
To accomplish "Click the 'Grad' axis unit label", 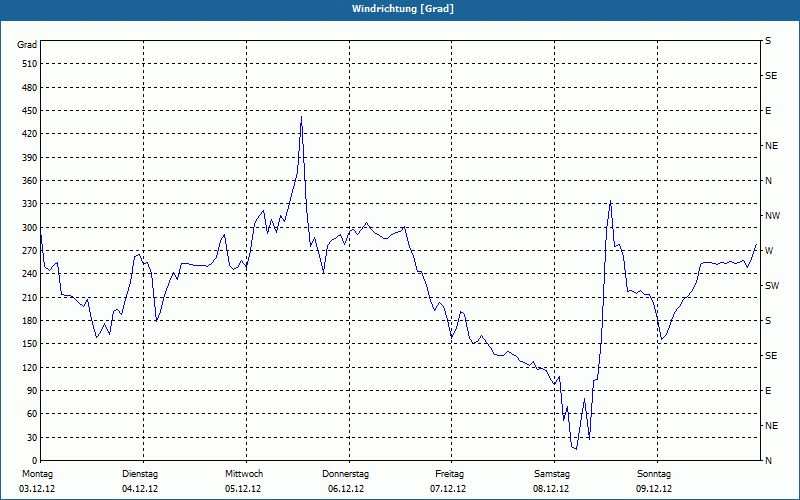I will [27, 45].
